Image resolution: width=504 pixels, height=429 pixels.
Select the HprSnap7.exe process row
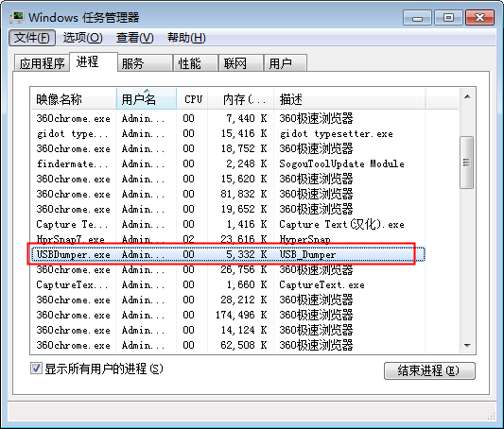point(228,240)
